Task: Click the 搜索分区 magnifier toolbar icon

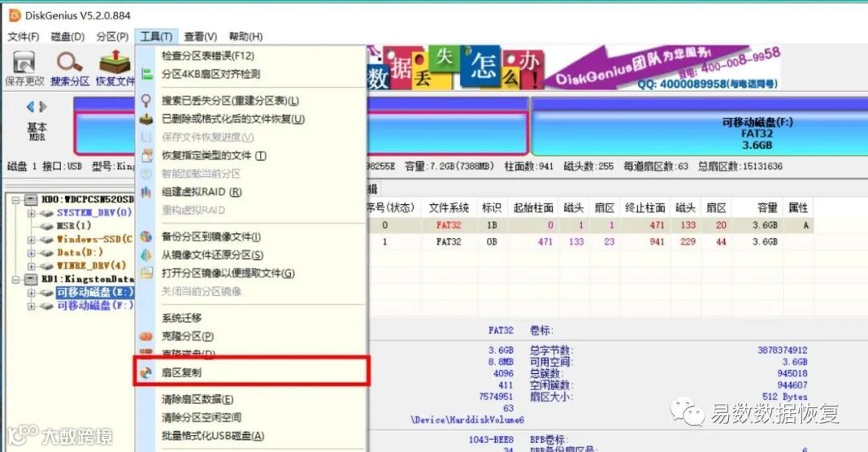Action: [x=69, y=61]
